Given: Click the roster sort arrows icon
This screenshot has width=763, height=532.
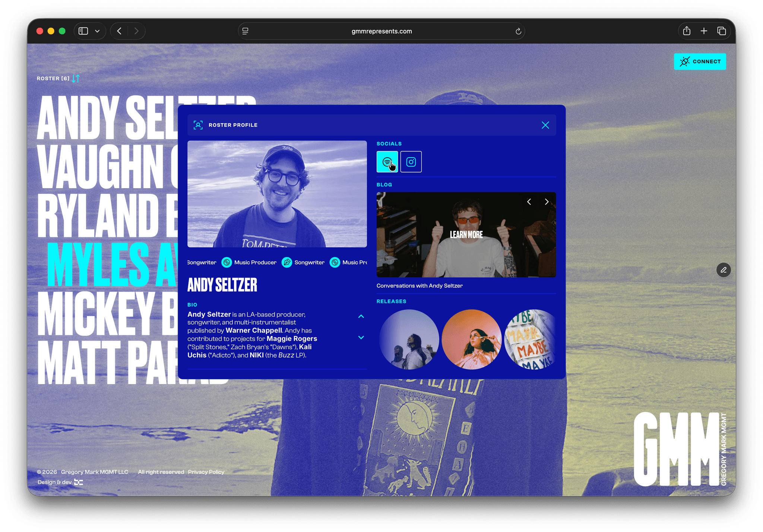Looking at the screenshot, I should click(x=76, y=78).
